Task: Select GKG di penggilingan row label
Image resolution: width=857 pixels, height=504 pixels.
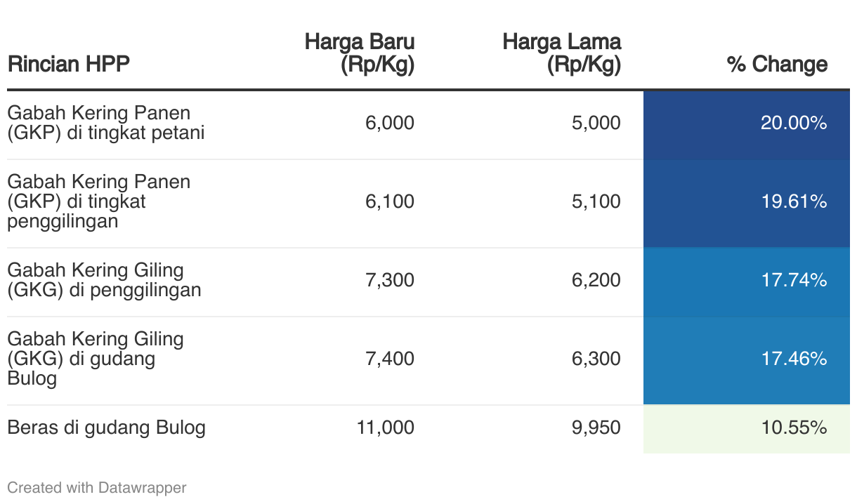Action: click(104, 280)
